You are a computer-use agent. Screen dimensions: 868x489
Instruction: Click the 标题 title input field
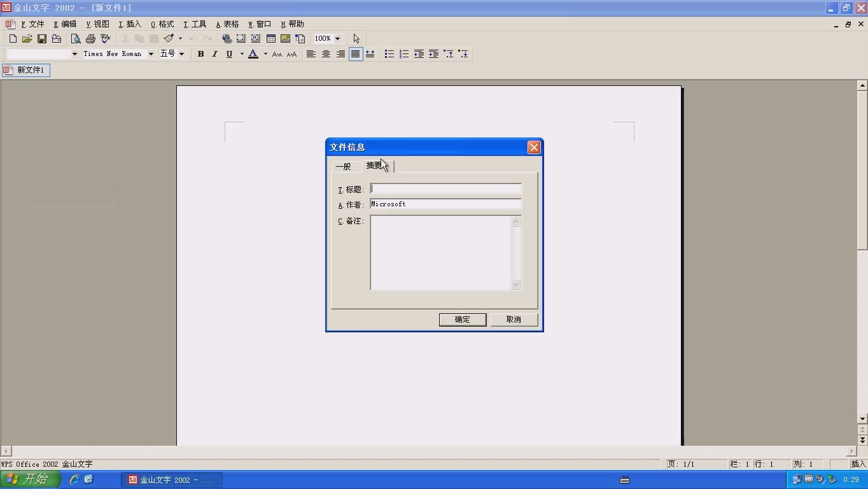click(x=445, y=188)
